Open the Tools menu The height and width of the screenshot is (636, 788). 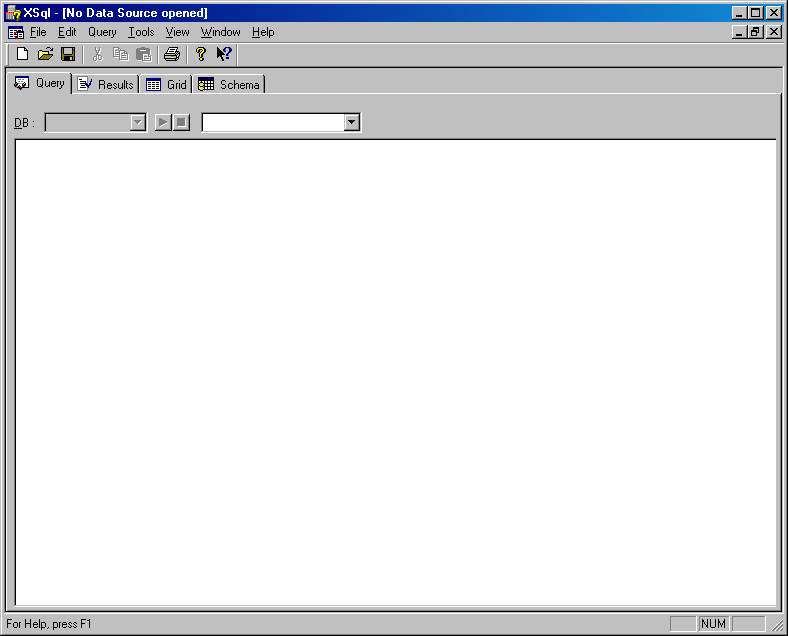point(141,32)
